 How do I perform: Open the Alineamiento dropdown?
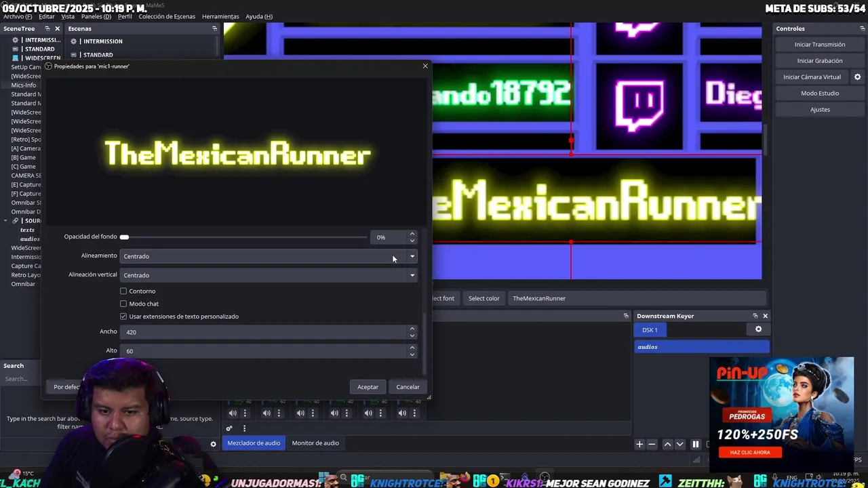click(269, 256)
